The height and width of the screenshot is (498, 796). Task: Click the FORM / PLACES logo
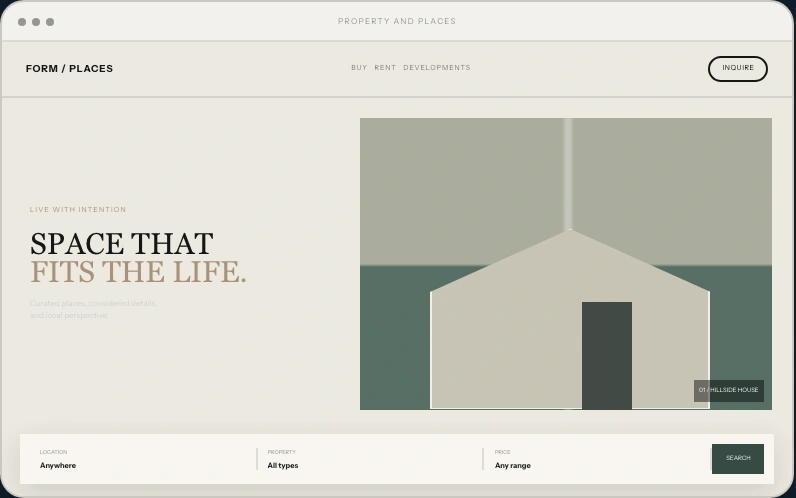70,69
